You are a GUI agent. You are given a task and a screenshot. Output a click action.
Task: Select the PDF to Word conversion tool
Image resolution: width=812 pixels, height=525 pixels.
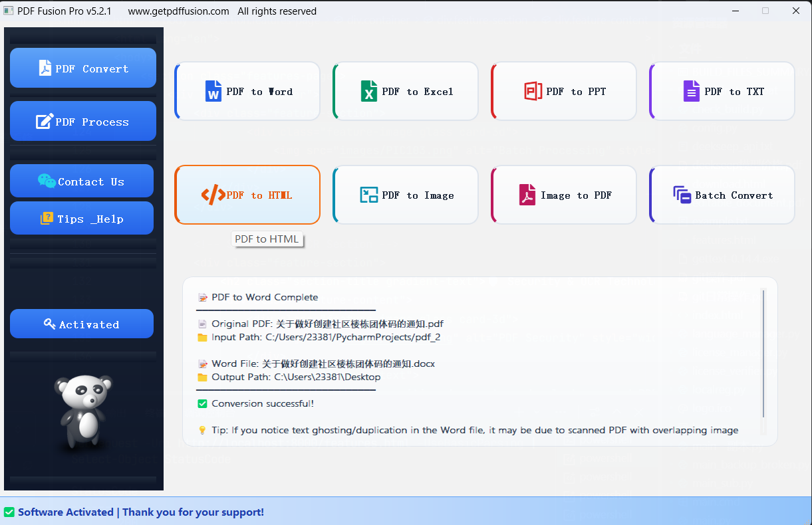pyautogui.click(x=247, y=91)
